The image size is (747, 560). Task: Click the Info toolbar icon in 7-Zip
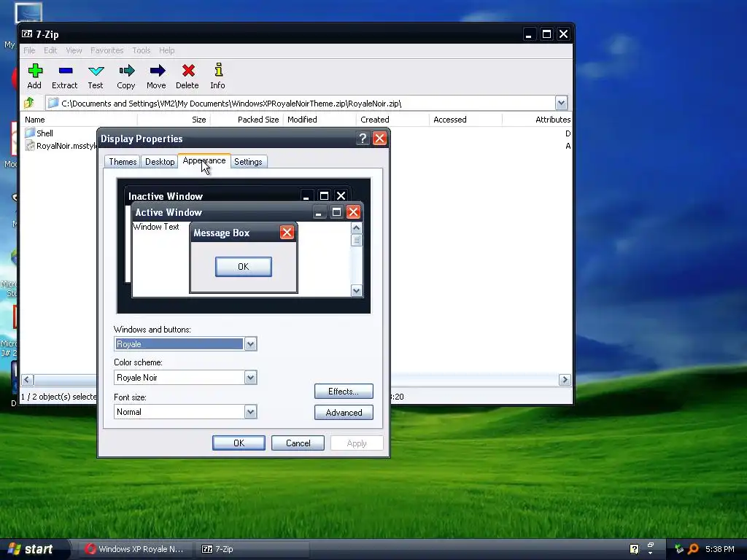click(x=218, y=76)
